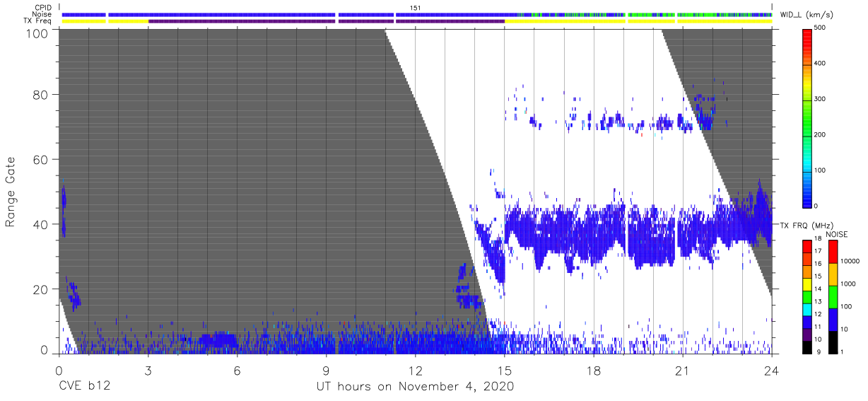The height and width of the screenshot is (401, 868).
Task: Click 'UT hours on November 4, 2020' axis title
Action: (414, 387)
